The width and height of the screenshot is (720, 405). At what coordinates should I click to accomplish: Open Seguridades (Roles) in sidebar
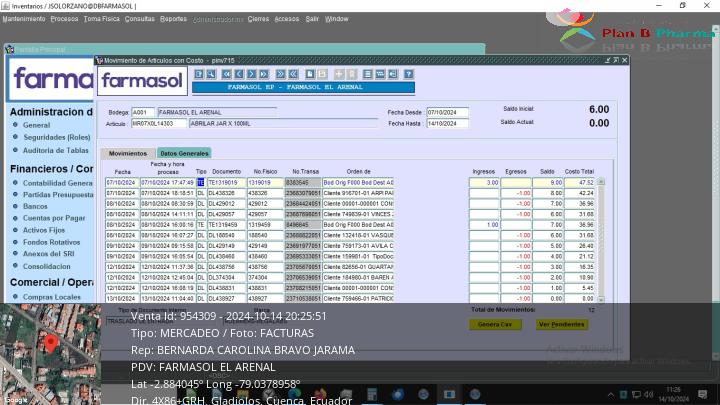click(57, 137)
